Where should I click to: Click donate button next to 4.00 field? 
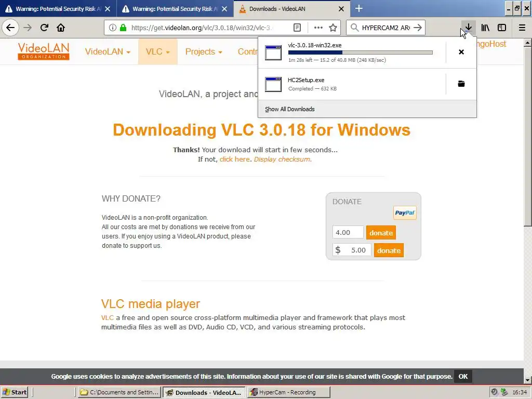click(x=381, y=233)
